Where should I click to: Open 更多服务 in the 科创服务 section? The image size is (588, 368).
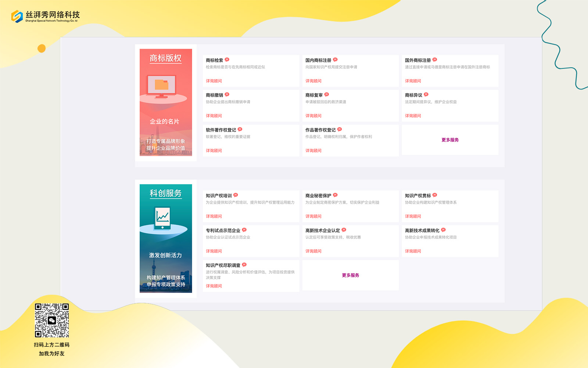click(x=350, y=275)
